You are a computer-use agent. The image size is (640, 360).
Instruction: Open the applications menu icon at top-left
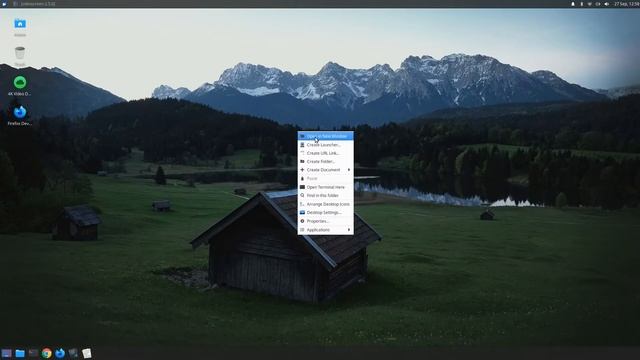[x=4, y=4]
